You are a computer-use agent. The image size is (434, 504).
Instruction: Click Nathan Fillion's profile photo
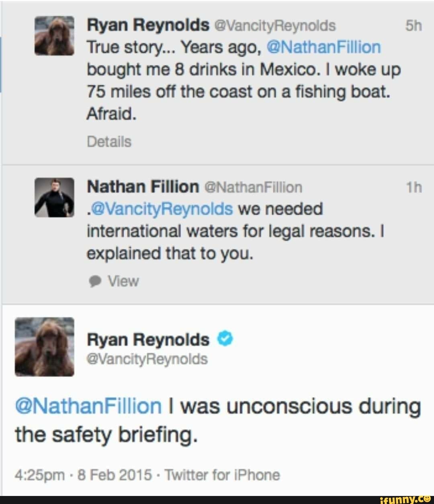point(54,197)
